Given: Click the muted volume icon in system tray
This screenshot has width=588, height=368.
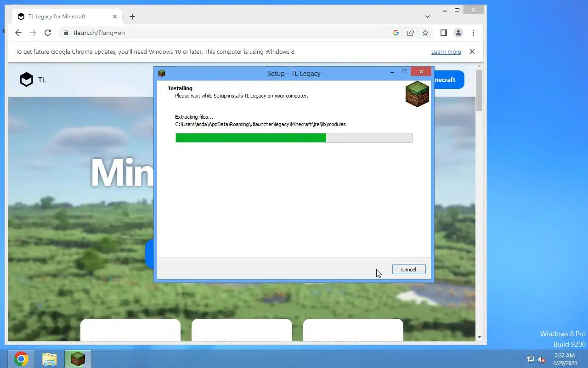Looking at the screenshot, I should click(542, 359).
